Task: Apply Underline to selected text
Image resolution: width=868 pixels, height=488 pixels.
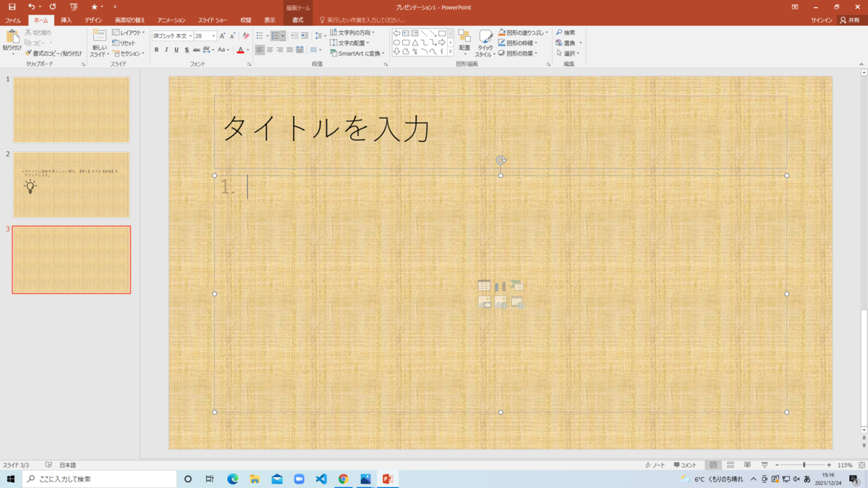Action: click(176, 49)
